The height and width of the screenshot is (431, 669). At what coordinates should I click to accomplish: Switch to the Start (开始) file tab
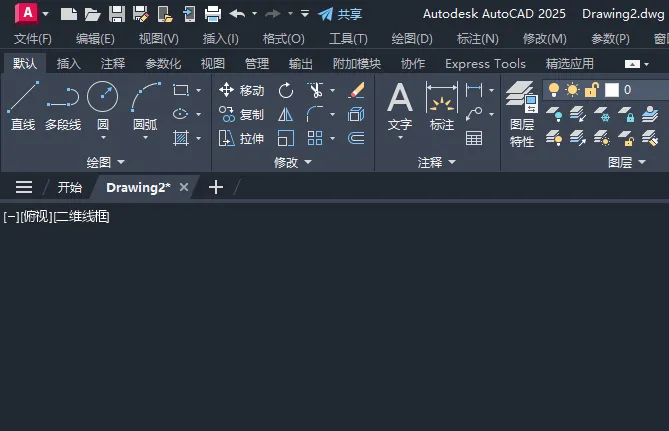[70, 187]
